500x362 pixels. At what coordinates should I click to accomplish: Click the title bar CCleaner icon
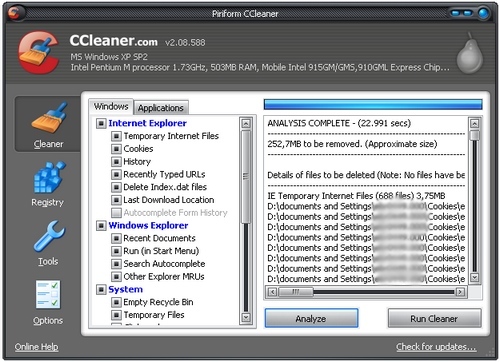coord(14,13)
